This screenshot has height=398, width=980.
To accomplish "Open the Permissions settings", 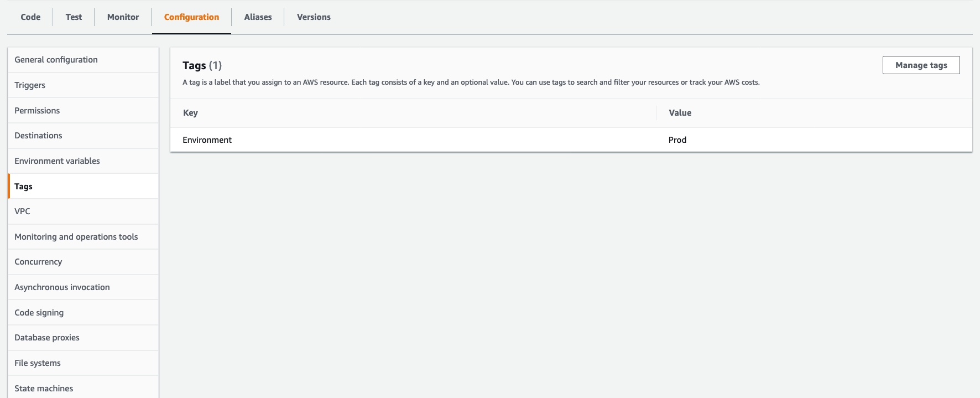I will [x=37, y=110].
